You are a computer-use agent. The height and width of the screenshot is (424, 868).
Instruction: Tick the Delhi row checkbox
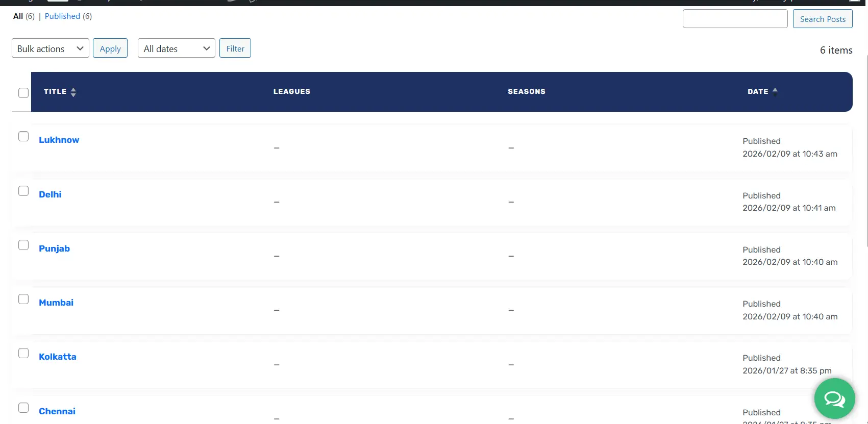[x=23, y=191]
